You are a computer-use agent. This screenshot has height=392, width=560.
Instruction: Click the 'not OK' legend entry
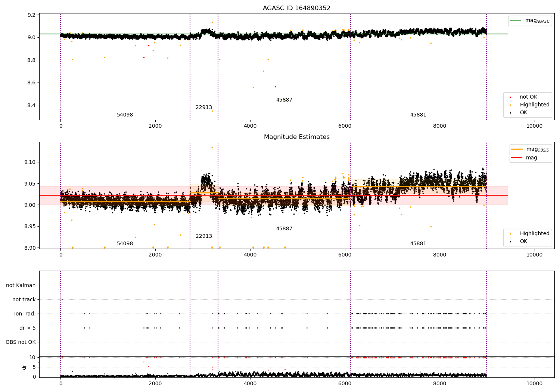point(528,97)
